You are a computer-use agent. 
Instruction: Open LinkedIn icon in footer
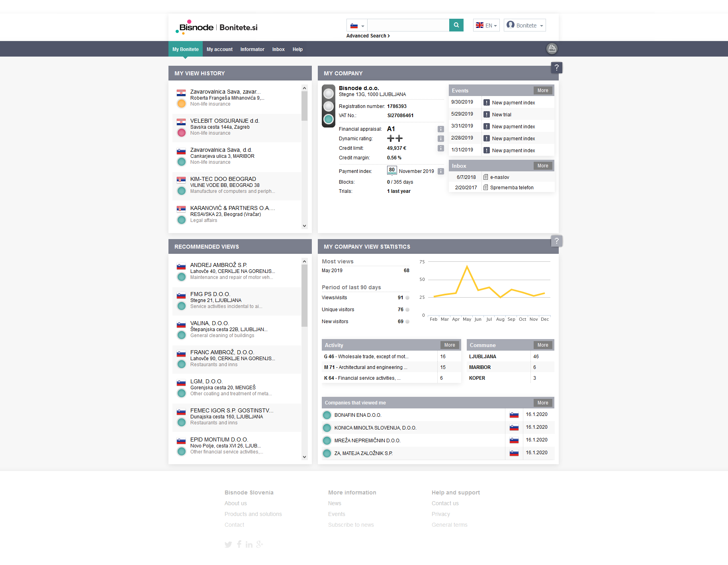249,545
